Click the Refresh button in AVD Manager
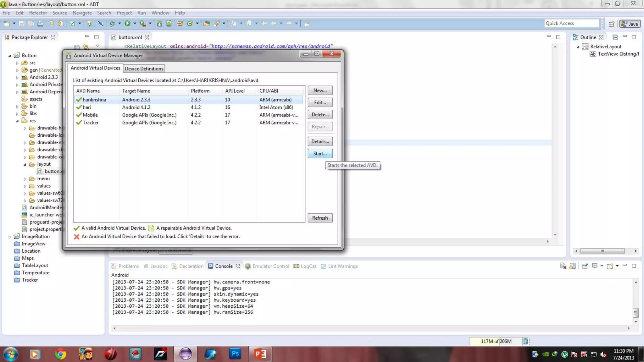This screenshot has width=644, height=362. click(x=320, y=218)
